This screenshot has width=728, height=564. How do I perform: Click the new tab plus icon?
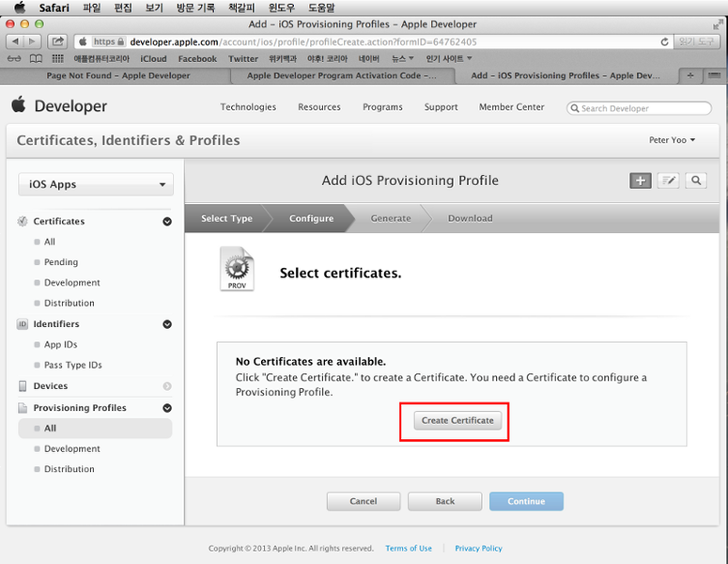(x=690, y=76)
